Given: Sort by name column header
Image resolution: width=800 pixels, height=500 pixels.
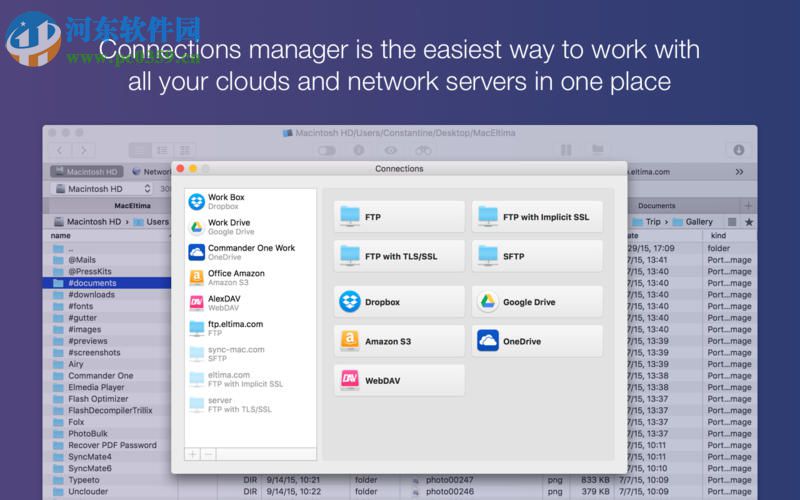Looking at the screenshot, I should [x=60, y=236].
